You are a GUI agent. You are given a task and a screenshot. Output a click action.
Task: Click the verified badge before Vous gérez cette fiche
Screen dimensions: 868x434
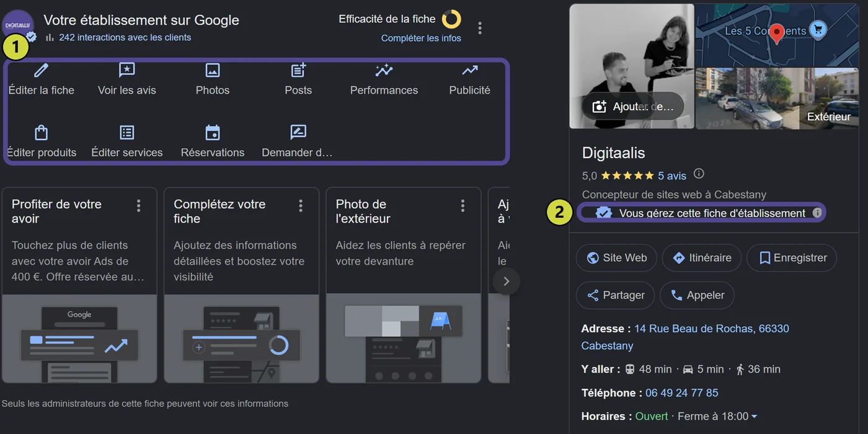603,213
